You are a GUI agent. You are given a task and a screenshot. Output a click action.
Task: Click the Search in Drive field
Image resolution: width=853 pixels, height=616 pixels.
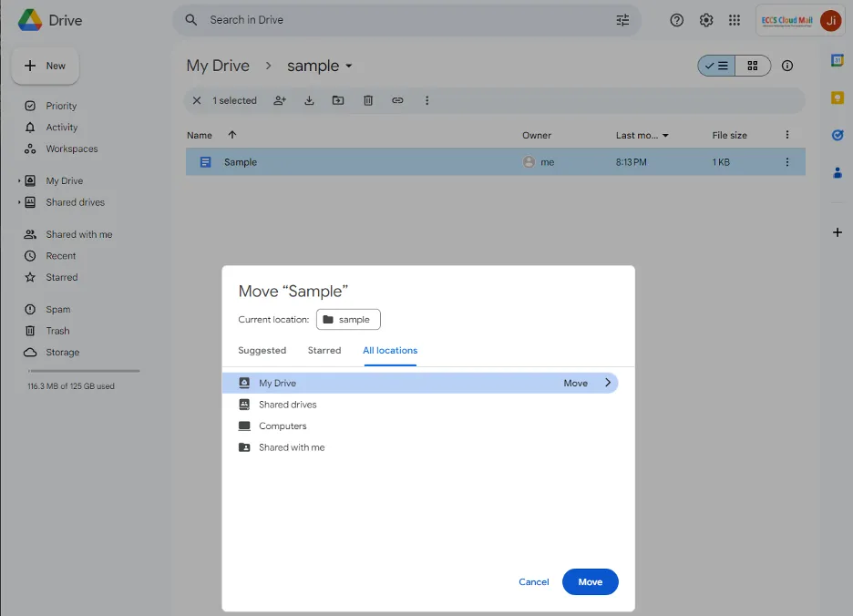401,20
